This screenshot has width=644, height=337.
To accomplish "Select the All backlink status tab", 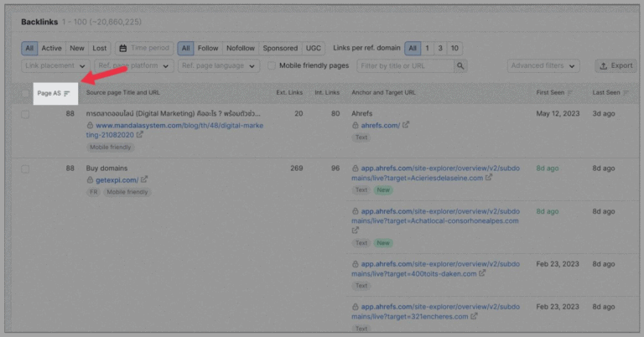I will tap(29, 48).
